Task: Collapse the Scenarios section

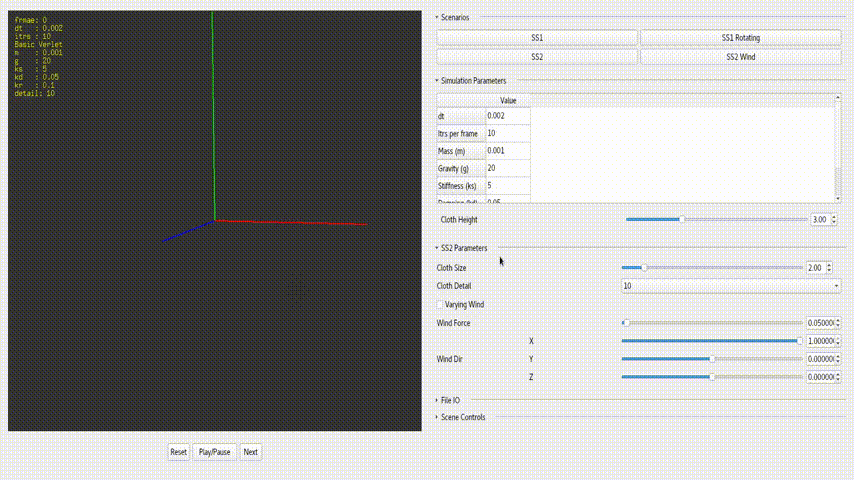Action: [x=455, y=17]
